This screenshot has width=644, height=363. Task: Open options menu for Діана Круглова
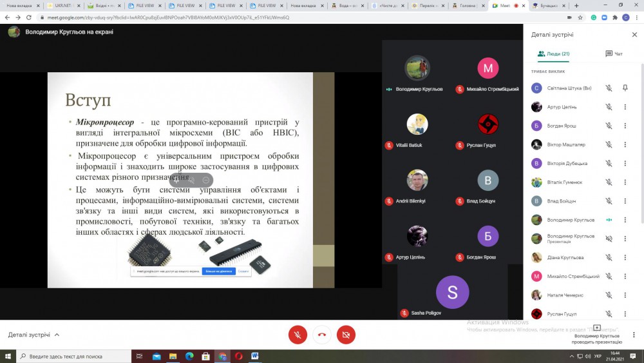tap(625, 257)
